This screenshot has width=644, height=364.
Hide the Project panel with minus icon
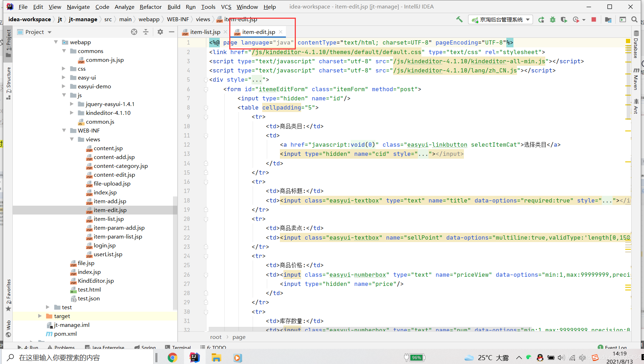pyautogui.click(x=172, y=32)
